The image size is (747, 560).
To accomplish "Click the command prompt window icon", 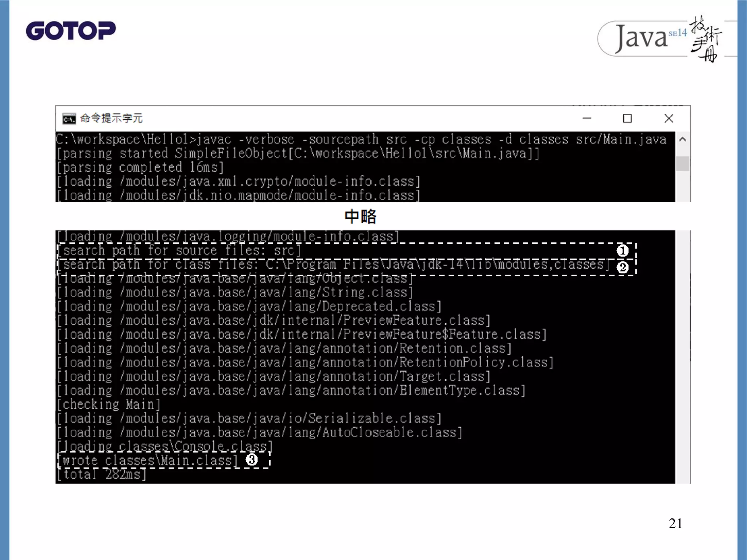I will click(69, 118).
